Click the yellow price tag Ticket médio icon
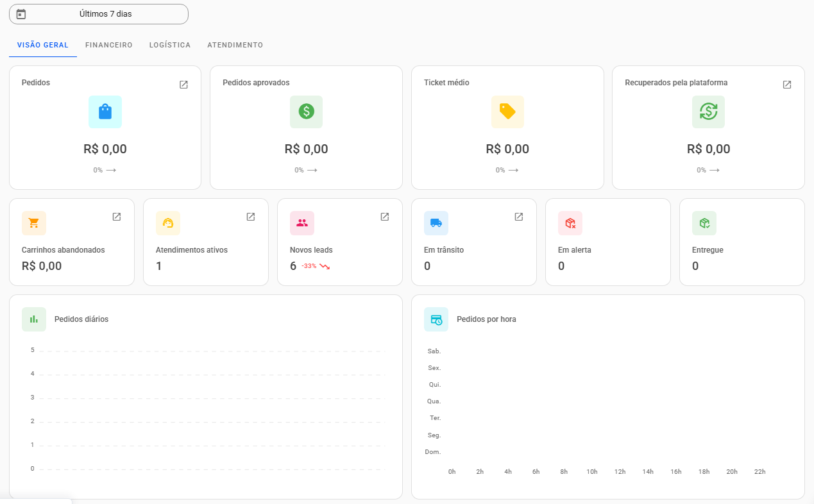Image resolution: width=814 pixels, height=504 pixels. (x=507, y=112)
